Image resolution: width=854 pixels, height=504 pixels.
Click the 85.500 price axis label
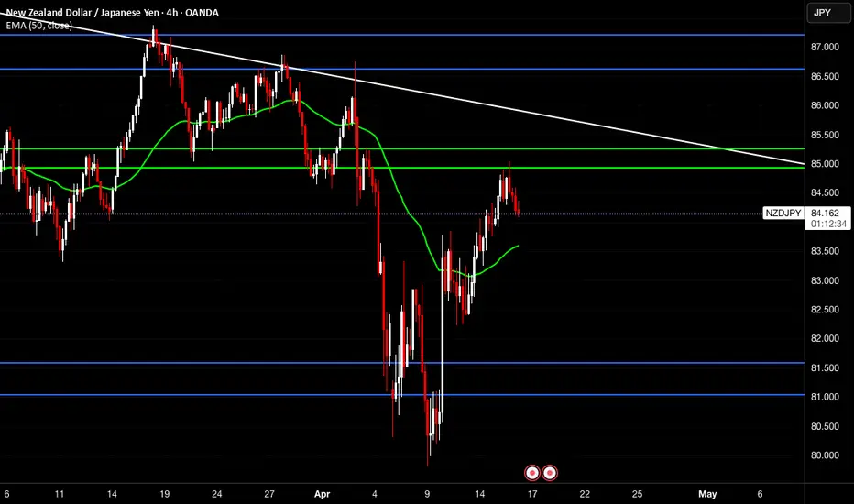point(825,135)
